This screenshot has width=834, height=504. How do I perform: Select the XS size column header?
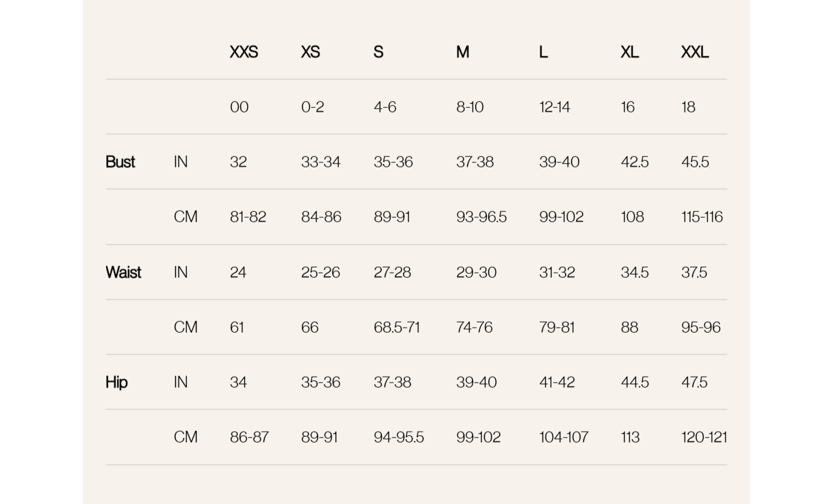(310, 52)
